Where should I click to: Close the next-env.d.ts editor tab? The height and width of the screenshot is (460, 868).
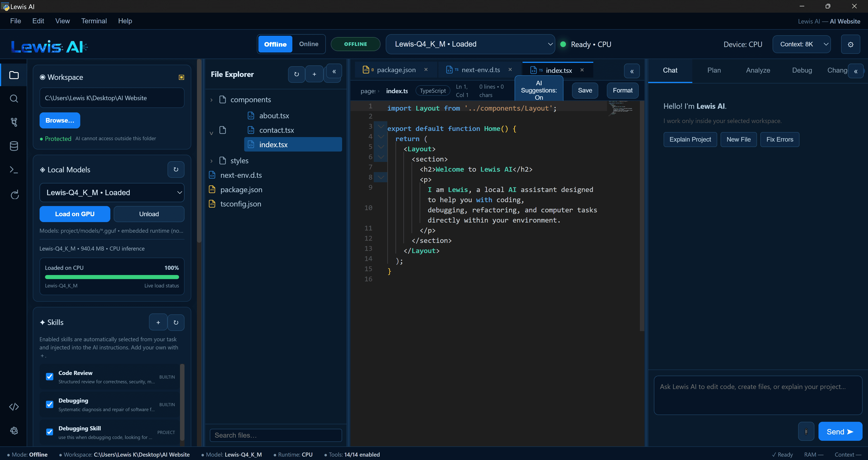pyautogui.click(x=510, y=69)
